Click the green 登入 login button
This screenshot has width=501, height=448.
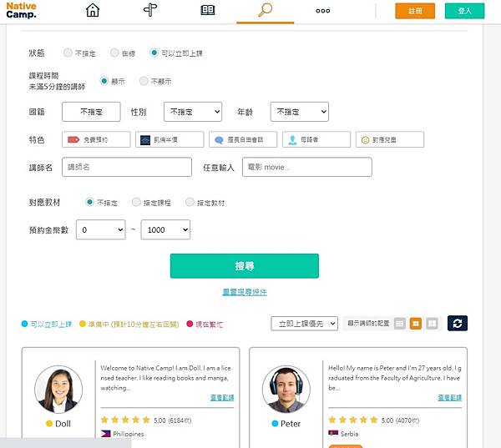[464, 11]
